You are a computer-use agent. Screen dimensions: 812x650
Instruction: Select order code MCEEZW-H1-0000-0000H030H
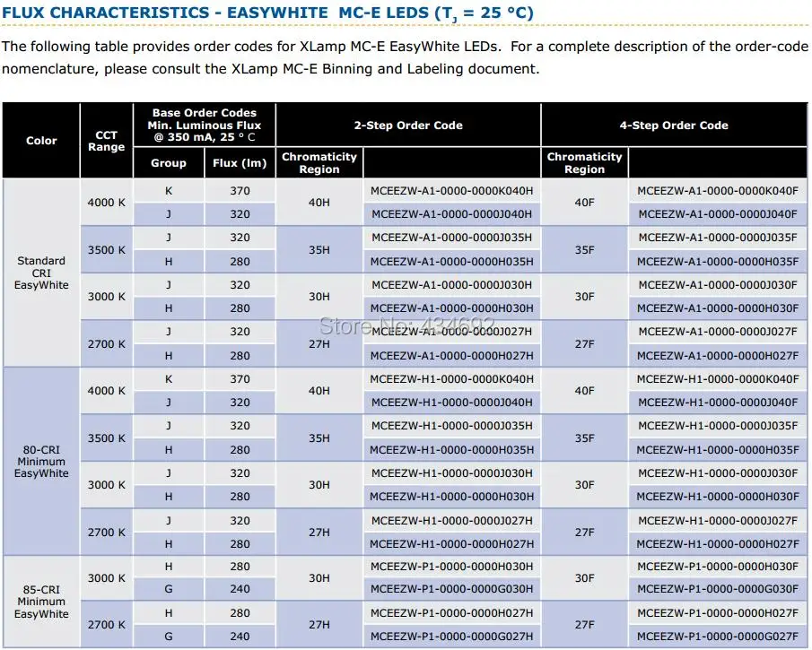tap(451, 497)
